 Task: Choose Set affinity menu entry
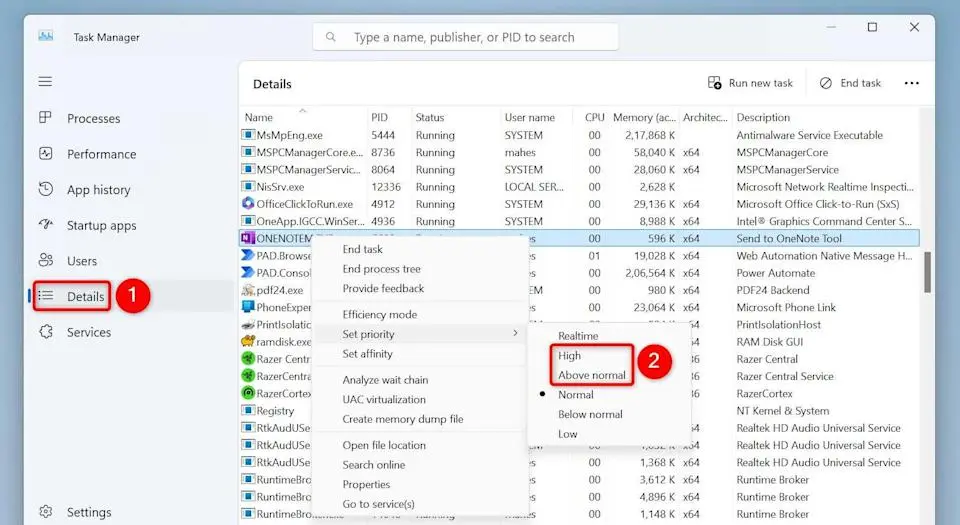pyautogui.click(x=367, y=354)
